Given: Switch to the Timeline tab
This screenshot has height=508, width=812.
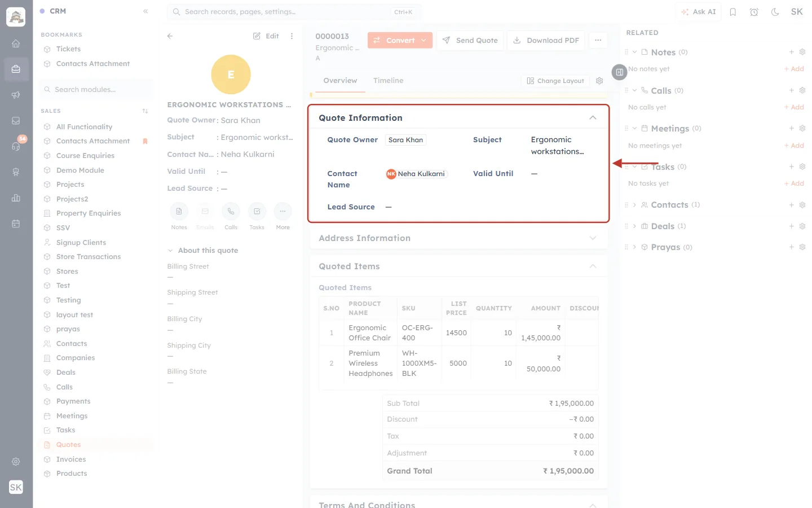Looking at the screenshot, I should tap(388, 81).
